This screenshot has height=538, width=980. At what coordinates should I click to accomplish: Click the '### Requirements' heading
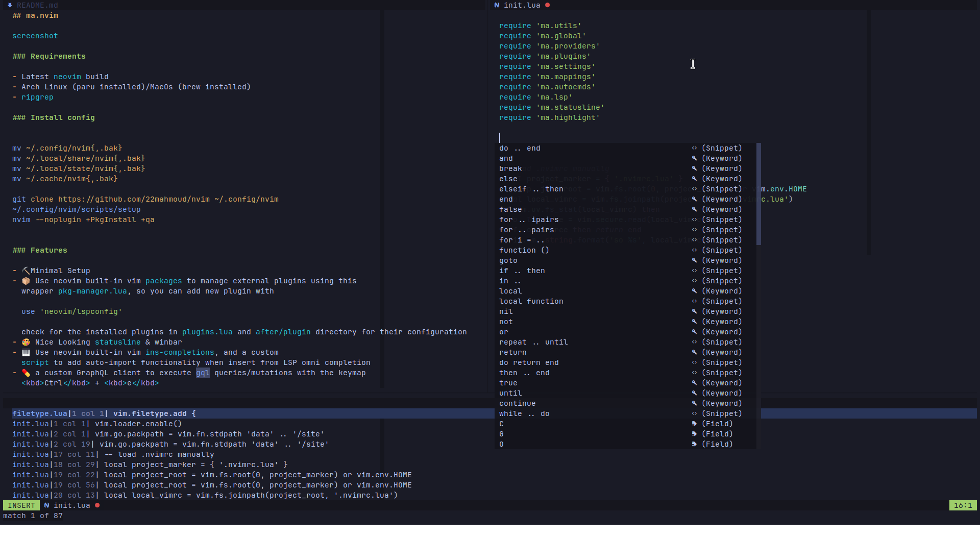point(49,56)
